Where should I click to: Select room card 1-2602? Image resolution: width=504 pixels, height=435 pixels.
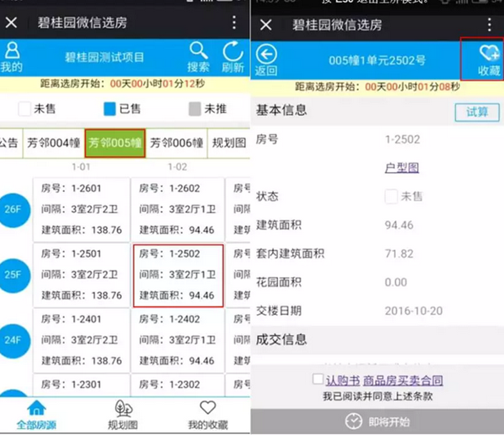[177, 209]
